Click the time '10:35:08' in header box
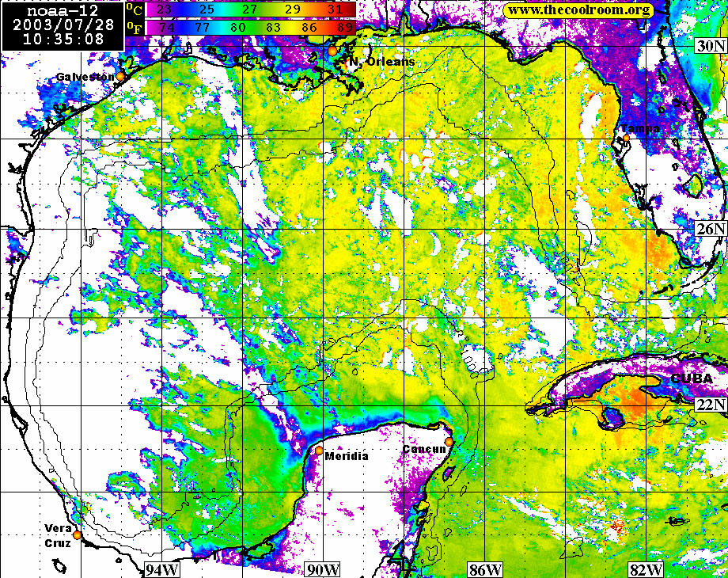Viewport: 728px width, 578px height. point(63,39)
